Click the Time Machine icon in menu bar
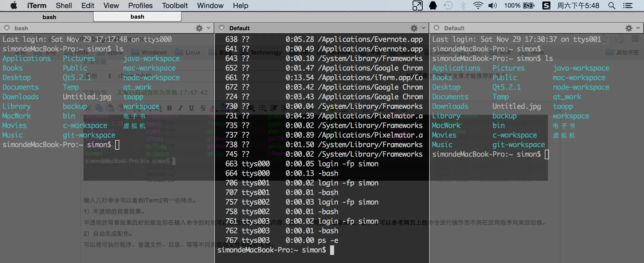Screen dimensions: 644x263 (x=448, y=6)
